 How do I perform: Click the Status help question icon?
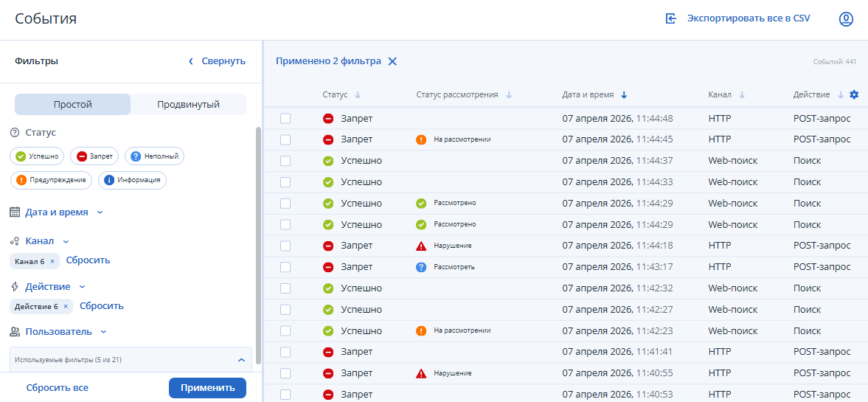[15, 133]
